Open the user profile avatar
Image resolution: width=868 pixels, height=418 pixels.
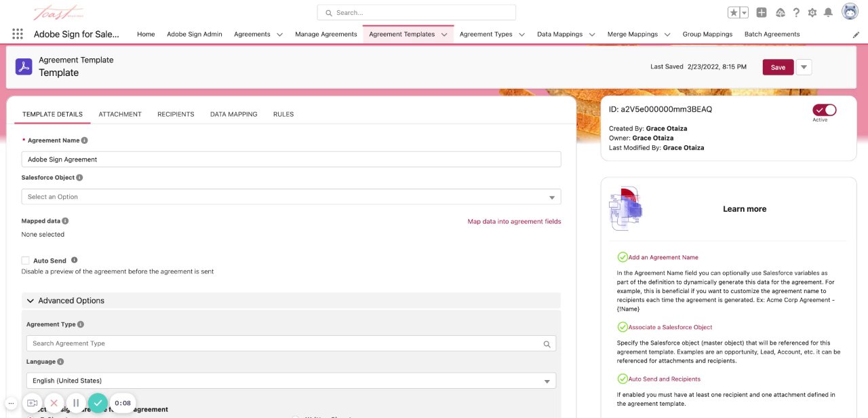pos(850,12)
